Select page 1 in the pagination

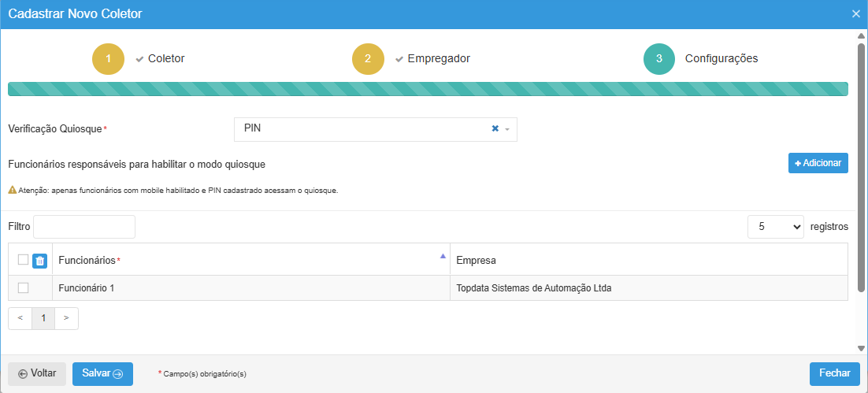tap(43, 318)
